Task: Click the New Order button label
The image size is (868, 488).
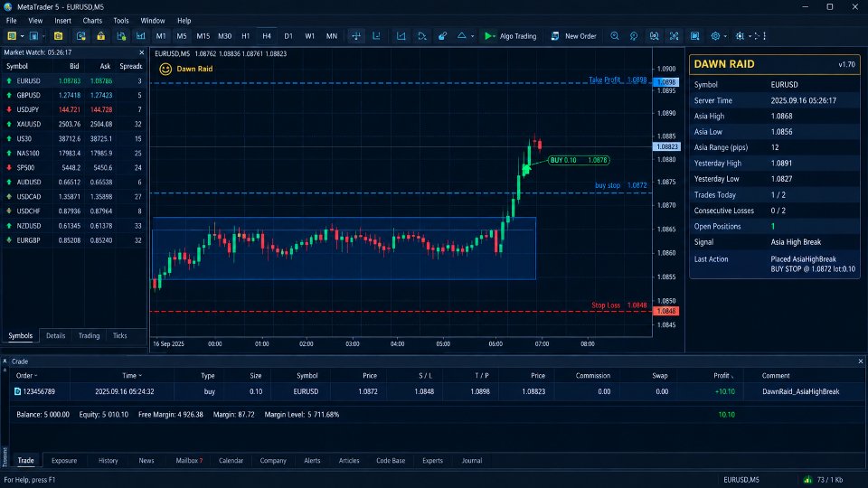Action: [580, 36]
